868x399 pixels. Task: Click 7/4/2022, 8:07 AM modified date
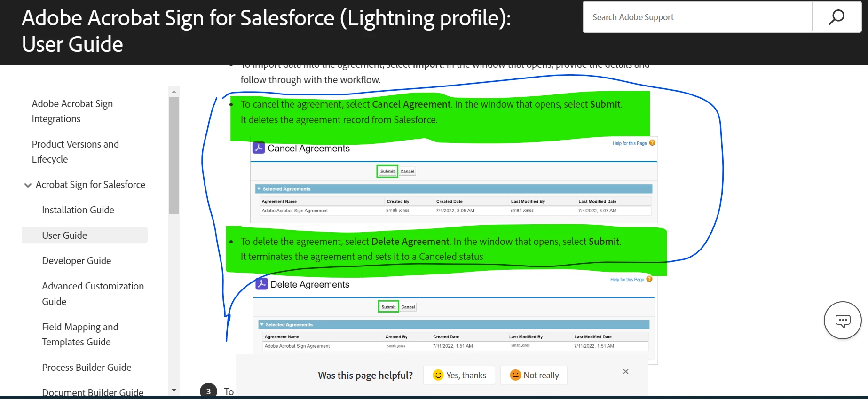coord(597,211)
